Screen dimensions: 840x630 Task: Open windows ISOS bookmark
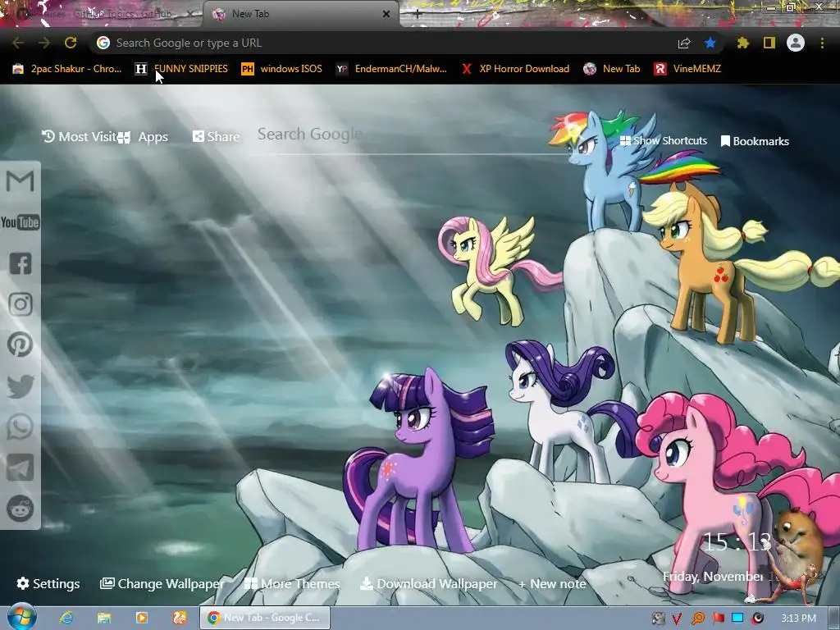click(282, 69)
